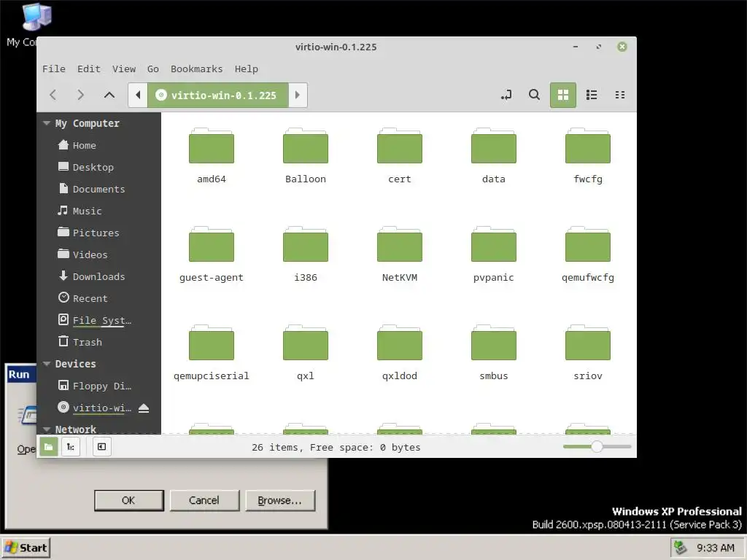Click the system tray network icon
Image resolution: width=747 pixels, height=560 pixels.
coord(681,548)
